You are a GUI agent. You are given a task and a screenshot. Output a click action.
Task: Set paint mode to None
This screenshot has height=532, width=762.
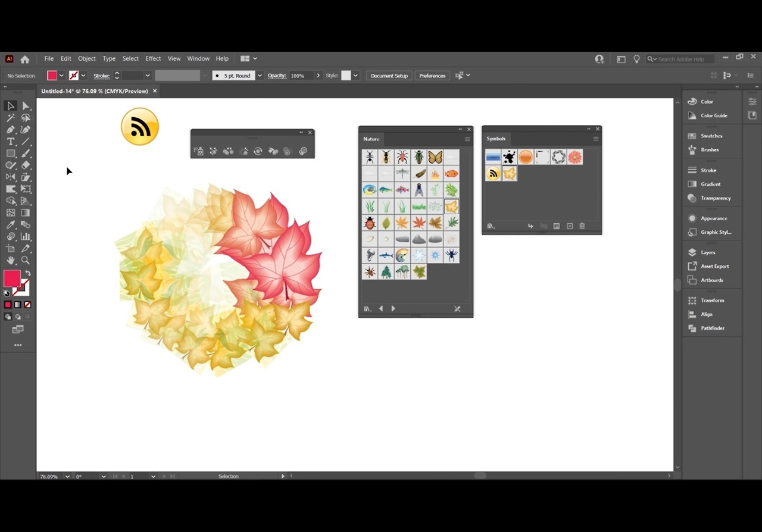pos(27,305)
